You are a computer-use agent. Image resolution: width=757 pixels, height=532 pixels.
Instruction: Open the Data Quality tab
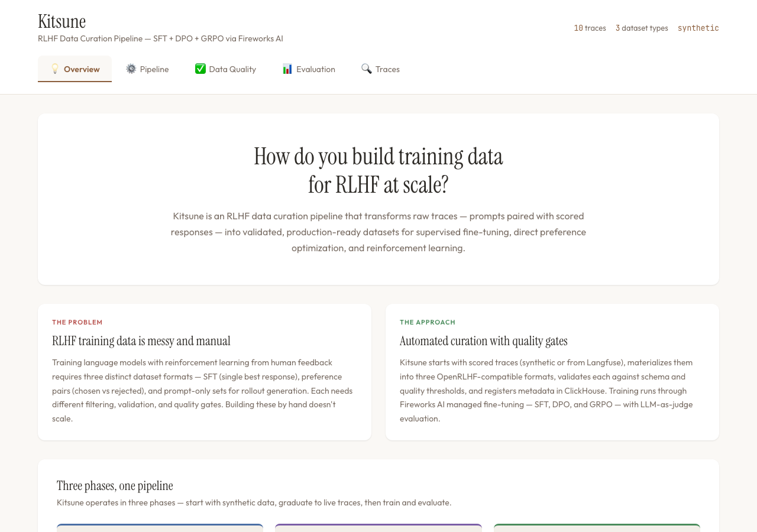click(x=232, y=69)
